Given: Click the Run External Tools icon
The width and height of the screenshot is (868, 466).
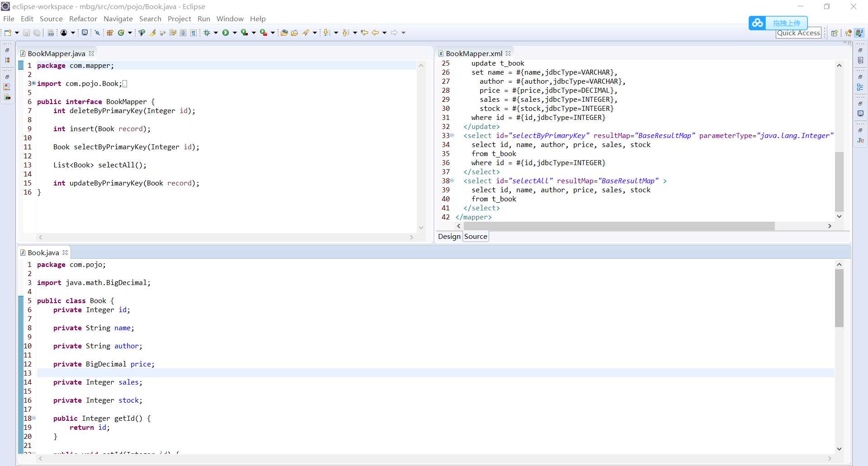Looking at the screenshot, I should (x=264, y=33).
